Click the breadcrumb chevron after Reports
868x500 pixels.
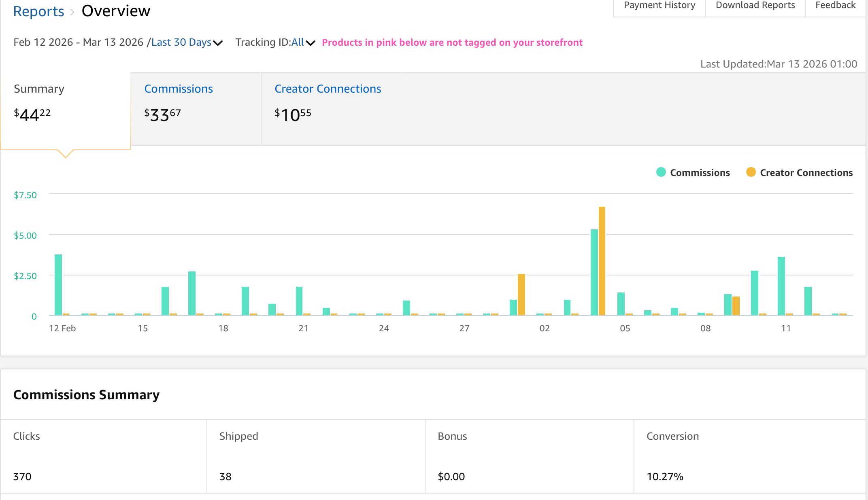click(72, 12)
